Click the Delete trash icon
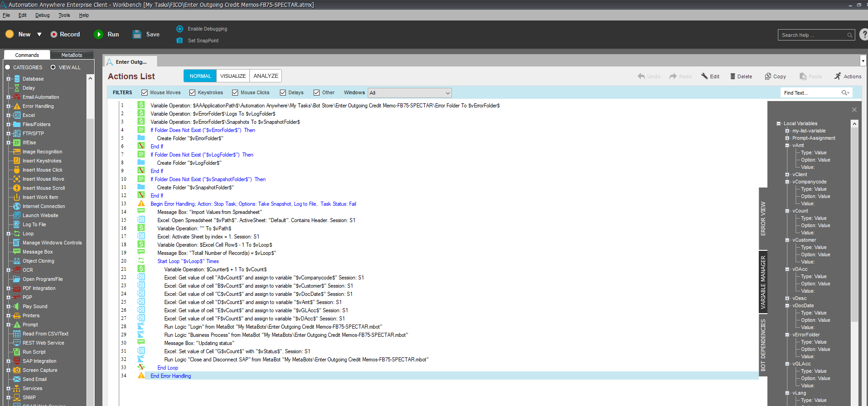Viewport: 868px width, 406px height. tap(733, 76)
